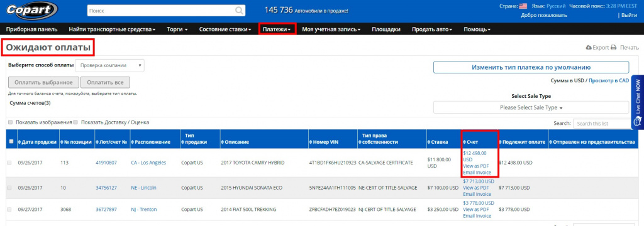Click into the top Поиск search field
This screenshot has height=226, width=644.
coord(160,10)
